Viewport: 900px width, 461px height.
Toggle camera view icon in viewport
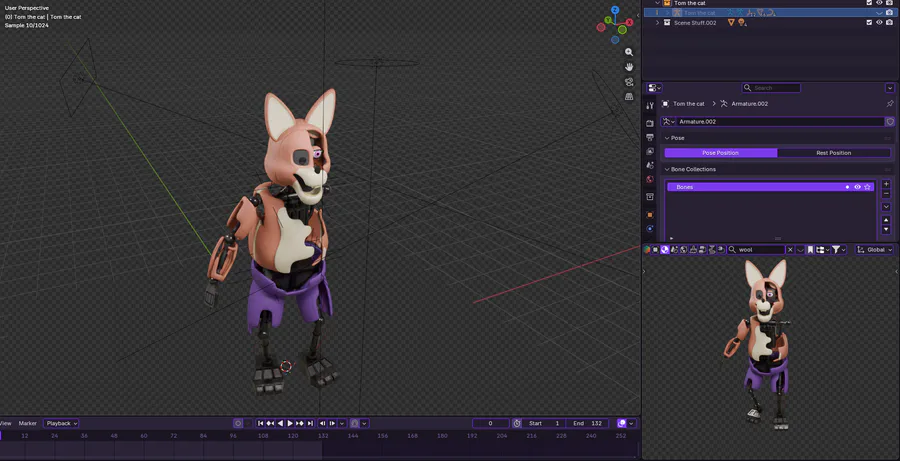(629, 82)
